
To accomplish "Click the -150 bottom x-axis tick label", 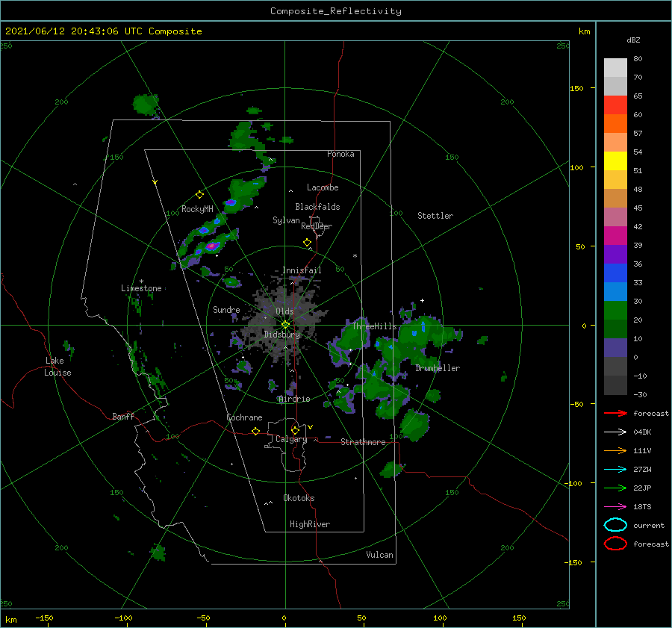I will (x=44, y=618).
